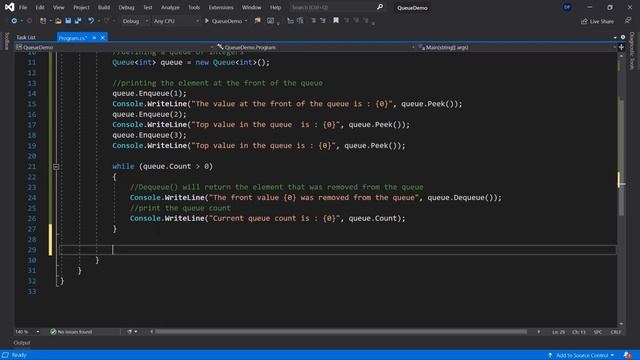Open the QueueDemo project navigation dropdown
Image resolution: width=640 pixels, height=360 pixels.
coord(115,47)
